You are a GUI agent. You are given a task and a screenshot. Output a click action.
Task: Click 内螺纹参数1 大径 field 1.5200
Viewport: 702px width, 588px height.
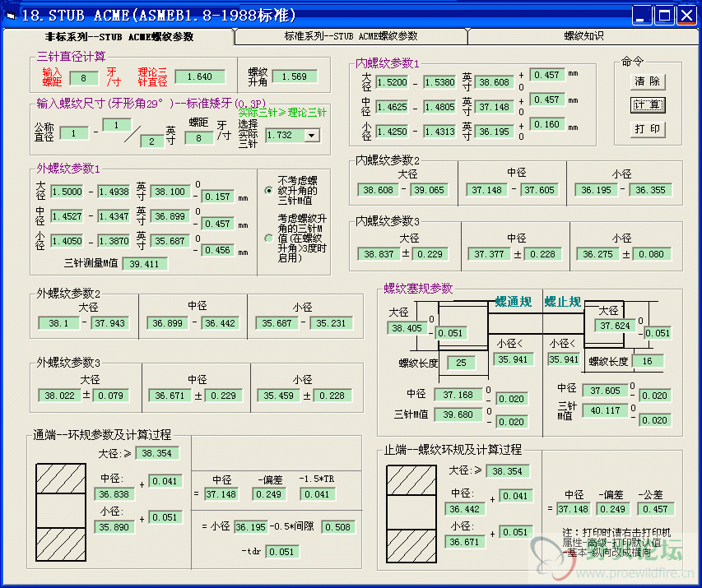(x=392, y=82)
